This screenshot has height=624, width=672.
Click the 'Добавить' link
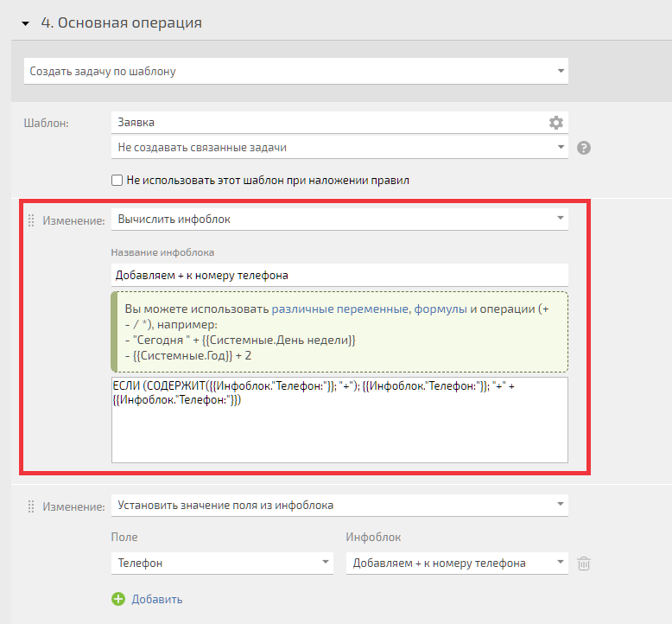coord(157,599)
